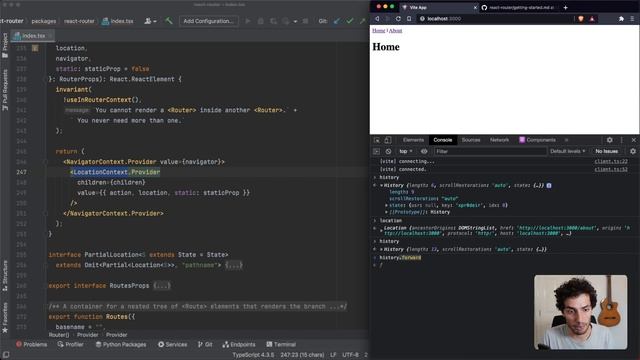
Task: Click the Home link on the page
Action: (x=378, y=31)
